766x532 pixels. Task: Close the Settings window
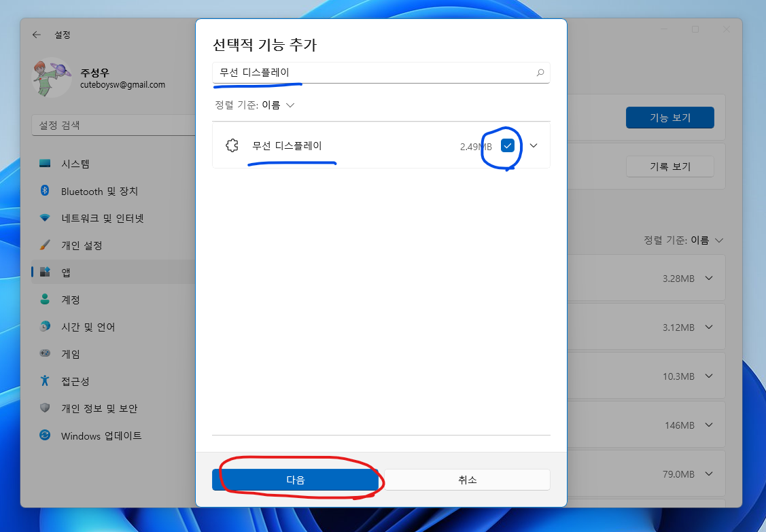pyautogui.click(x=727, y=29)
